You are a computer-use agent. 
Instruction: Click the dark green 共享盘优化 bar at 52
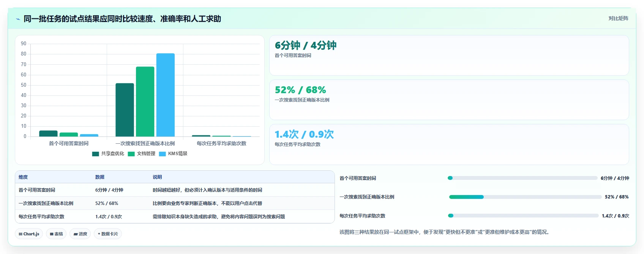pos(125,110)
